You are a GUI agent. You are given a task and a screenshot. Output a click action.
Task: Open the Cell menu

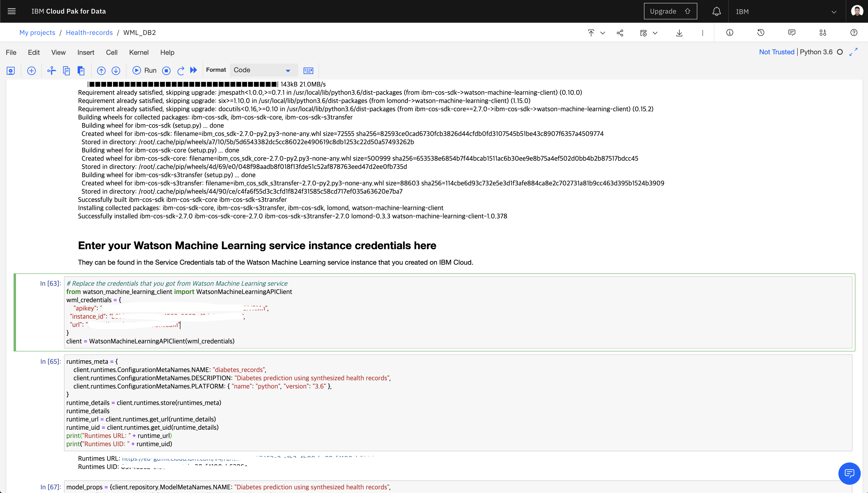112,53
